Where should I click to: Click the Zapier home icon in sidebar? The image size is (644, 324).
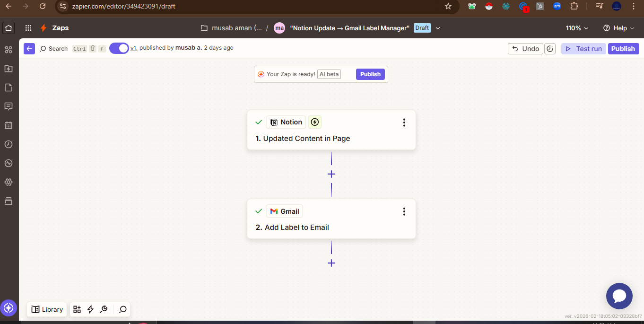tap(9, 28)
